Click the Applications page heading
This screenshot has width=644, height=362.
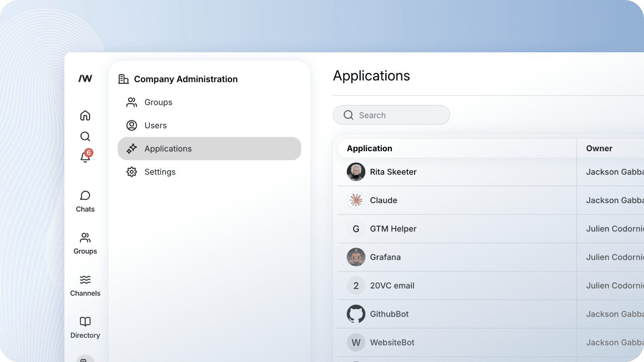372,76
